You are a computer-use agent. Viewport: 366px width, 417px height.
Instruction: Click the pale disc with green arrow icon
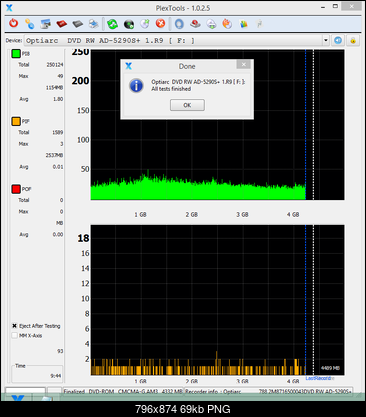click(x=145, y=24)
